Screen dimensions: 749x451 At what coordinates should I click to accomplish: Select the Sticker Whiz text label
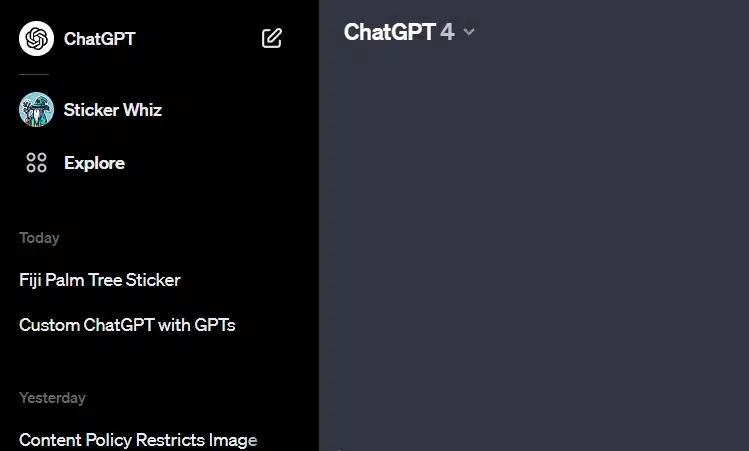click(x=113, y=110)
